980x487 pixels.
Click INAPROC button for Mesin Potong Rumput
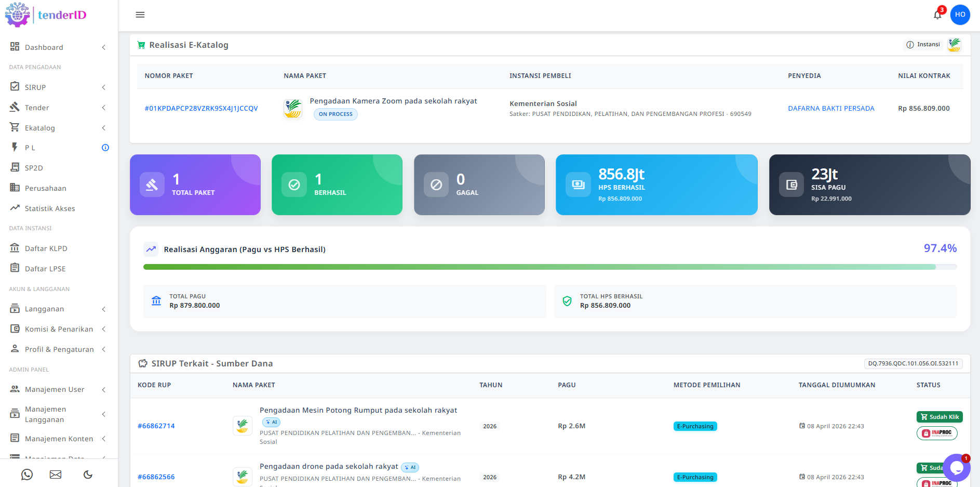937,433
